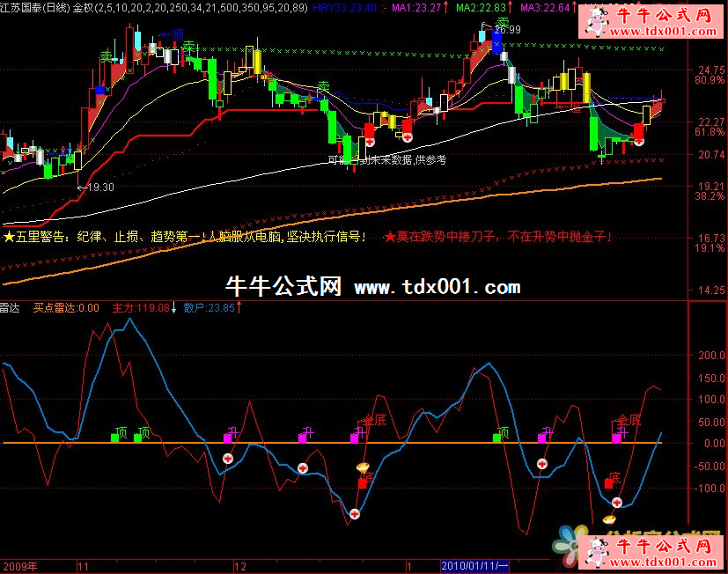Click the 可能已到未来数据 notice text

pyautogui.click(x=387, y=160)
